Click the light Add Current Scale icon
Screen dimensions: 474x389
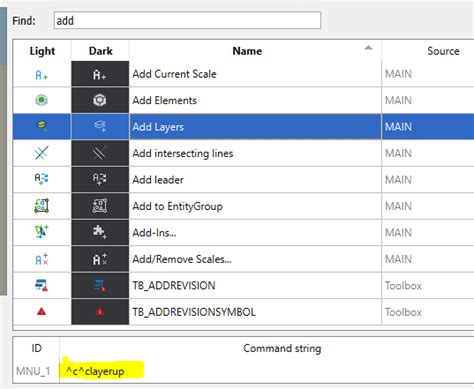pyautogui.click(x=42, y=75)
